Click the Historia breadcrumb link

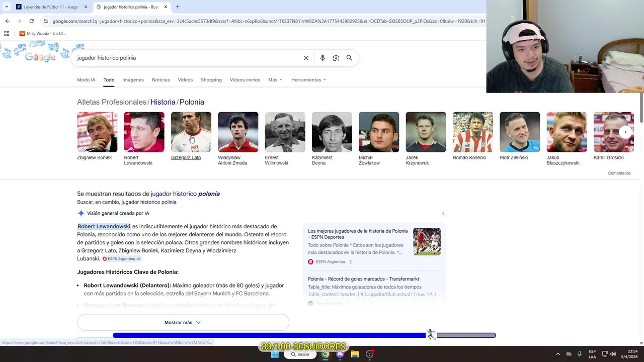point(163,102)
